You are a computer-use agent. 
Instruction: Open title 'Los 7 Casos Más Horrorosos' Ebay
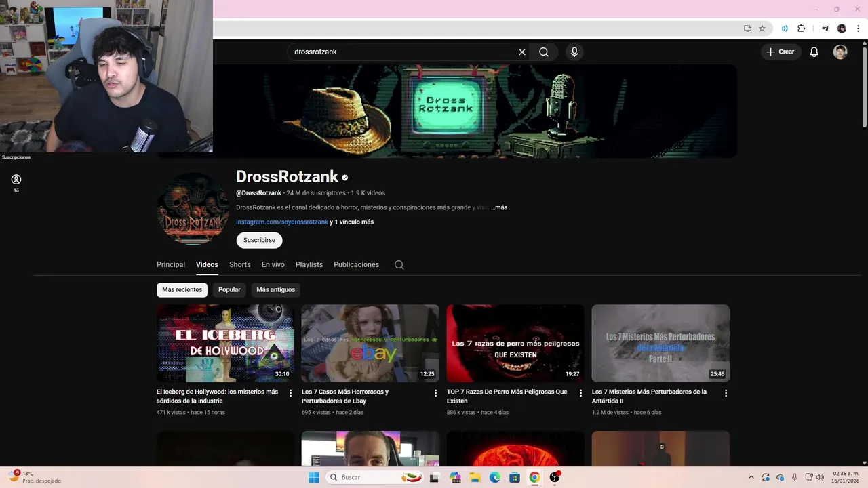345,396
